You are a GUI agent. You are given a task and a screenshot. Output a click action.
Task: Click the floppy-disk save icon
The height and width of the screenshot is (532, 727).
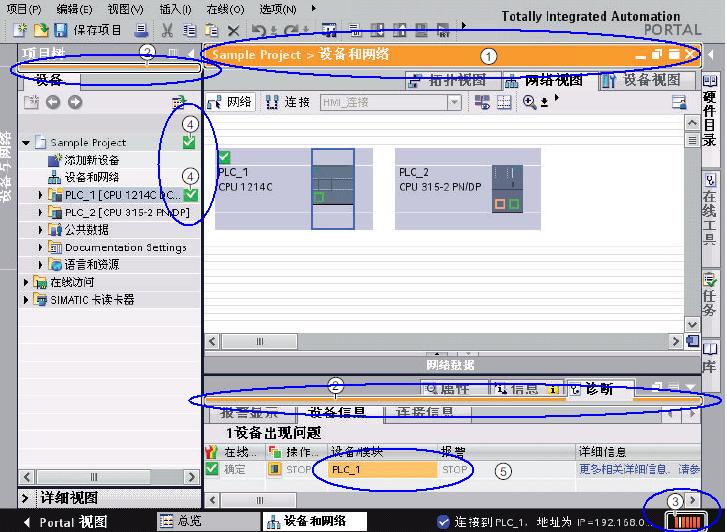pos(61,30)
